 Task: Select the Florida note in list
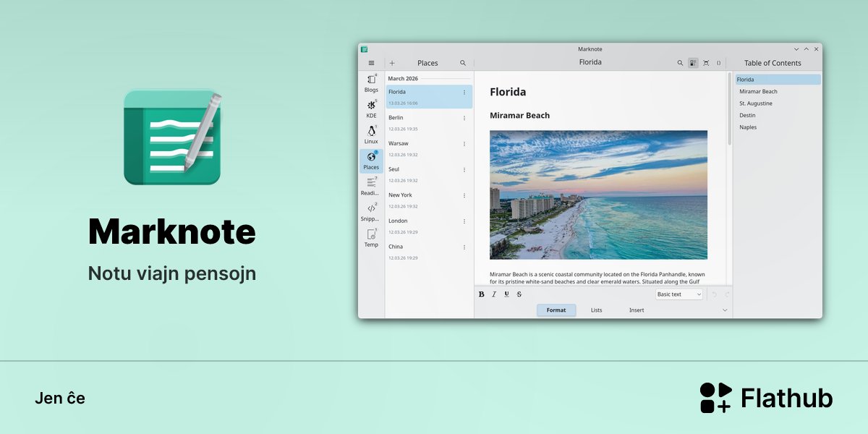pyautogui.click(x=429, y=97)
